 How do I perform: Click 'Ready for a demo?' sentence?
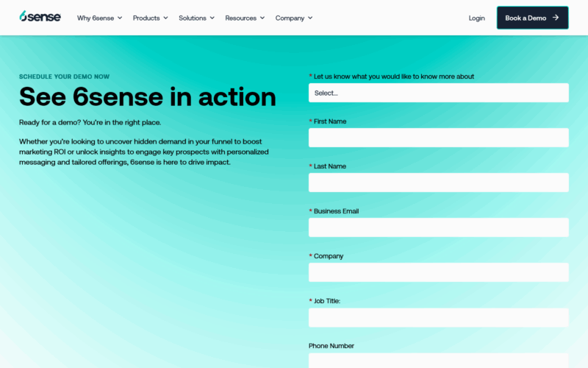[90, 122]
